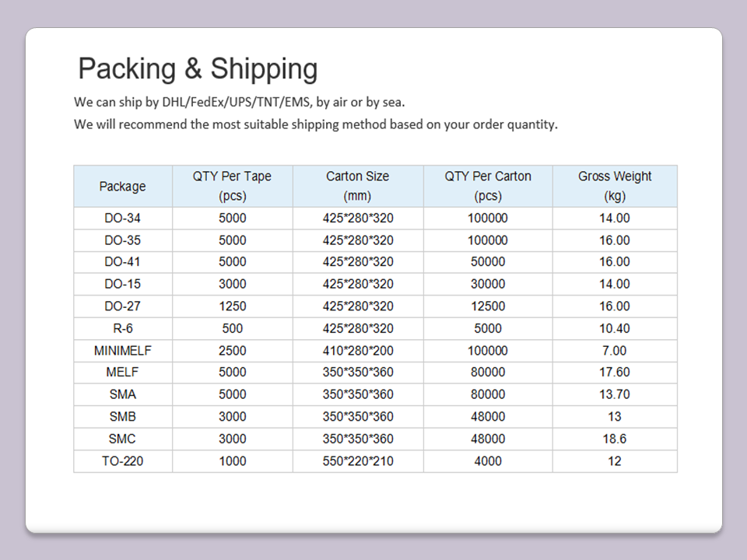747x560 pixels.
Task: Select the DO-35 package cell
Action: tap(123, 240)
